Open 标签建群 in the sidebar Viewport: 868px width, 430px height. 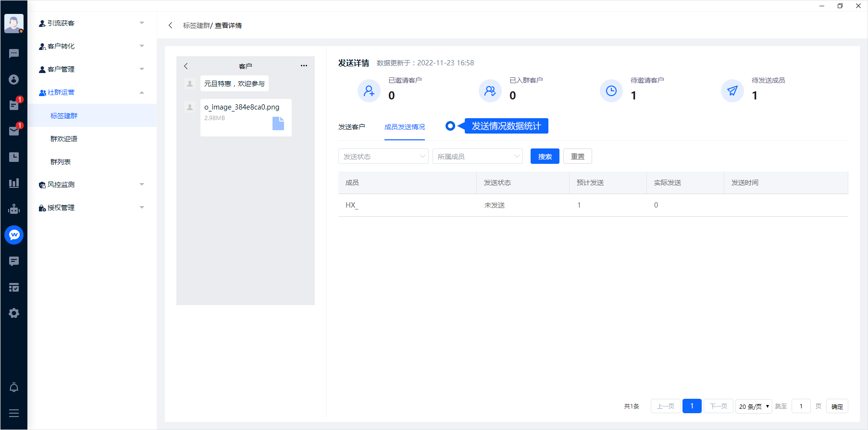pyautogui.click(x=92, y=115)
